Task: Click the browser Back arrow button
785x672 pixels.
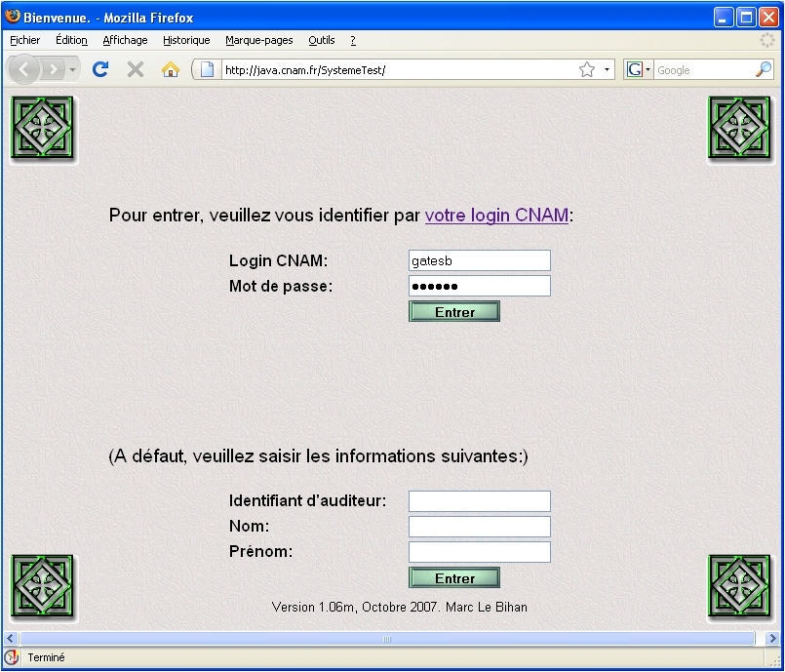Action: coord(26,69)
